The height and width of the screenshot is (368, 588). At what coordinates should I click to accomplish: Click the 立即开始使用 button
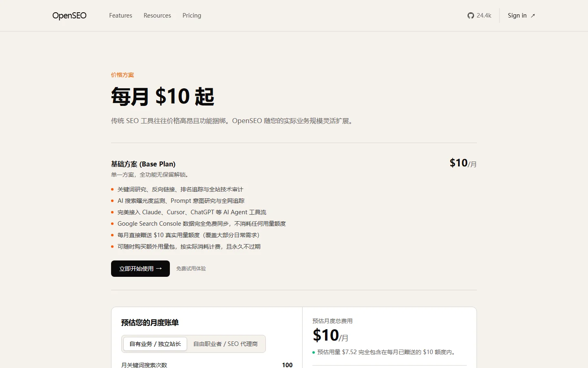(140, 269)
